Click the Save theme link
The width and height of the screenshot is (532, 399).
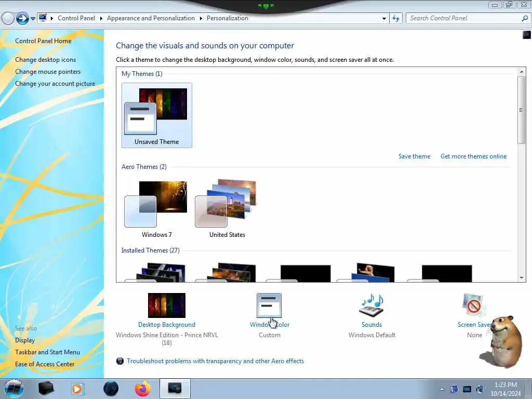pos(414,156)
